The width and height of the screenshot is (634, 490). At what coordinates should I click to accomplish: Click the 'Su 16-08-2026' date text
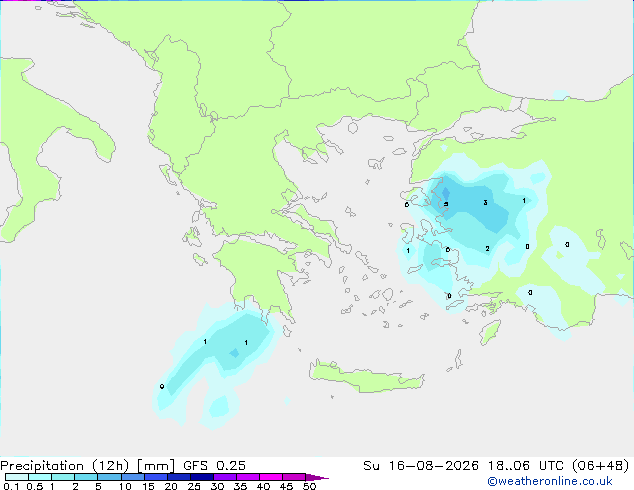click(x=421, y=466)
